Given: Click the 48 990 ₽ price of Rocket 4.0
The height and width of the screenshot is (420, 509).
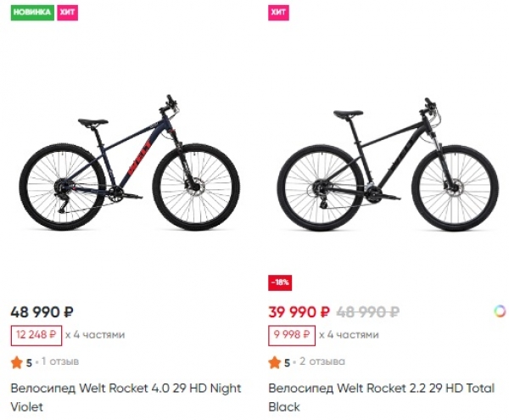Looking at the screenshot, I should click(x=42, y=311).
